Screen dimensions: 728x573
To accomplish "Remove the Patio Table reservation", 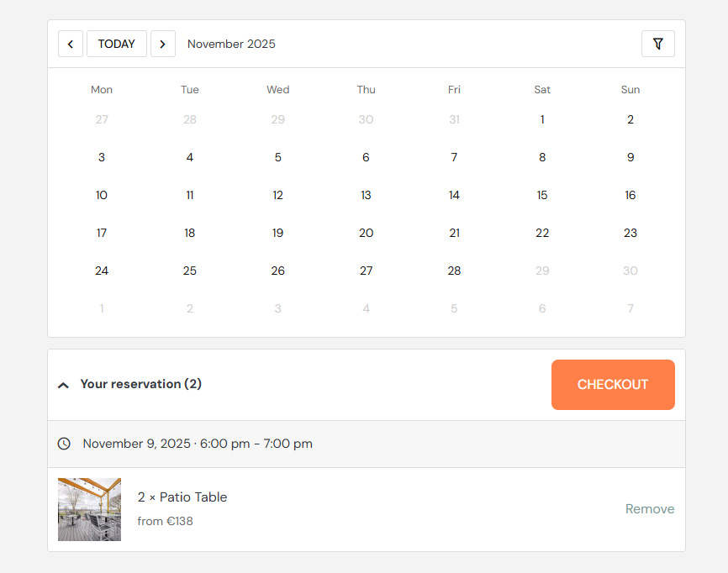I will coord(649,509).
